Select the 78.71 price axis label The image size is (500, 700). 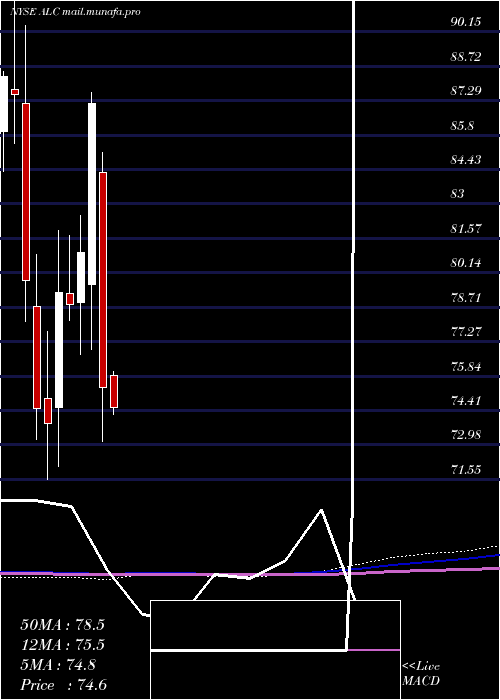click(466, 297)
